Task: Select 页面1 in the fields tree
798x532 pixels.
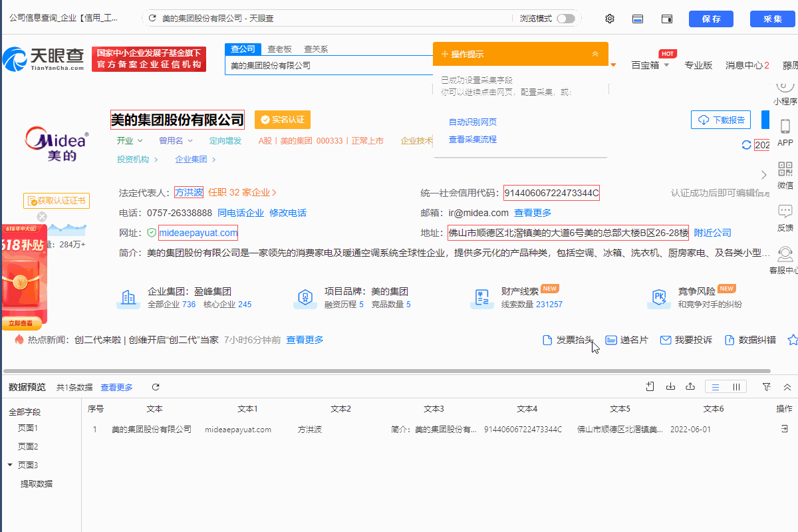Action: click(28, 428)
